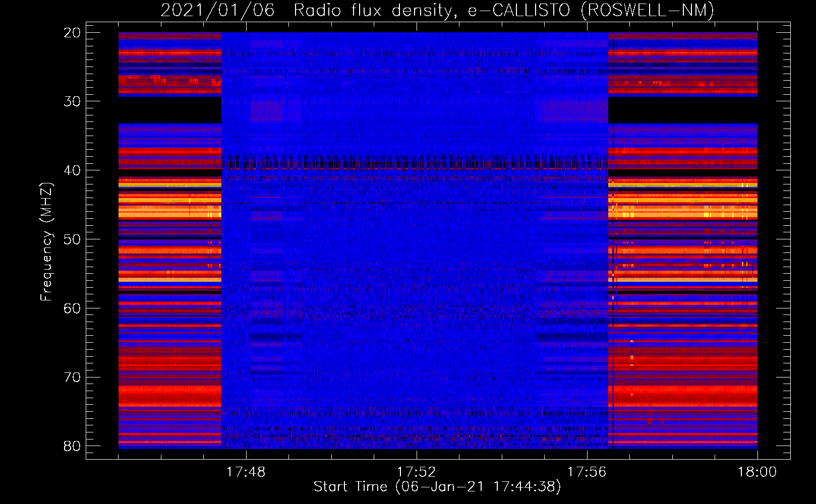Click the 40 MHz frequency tick label

tap(72, 170)
